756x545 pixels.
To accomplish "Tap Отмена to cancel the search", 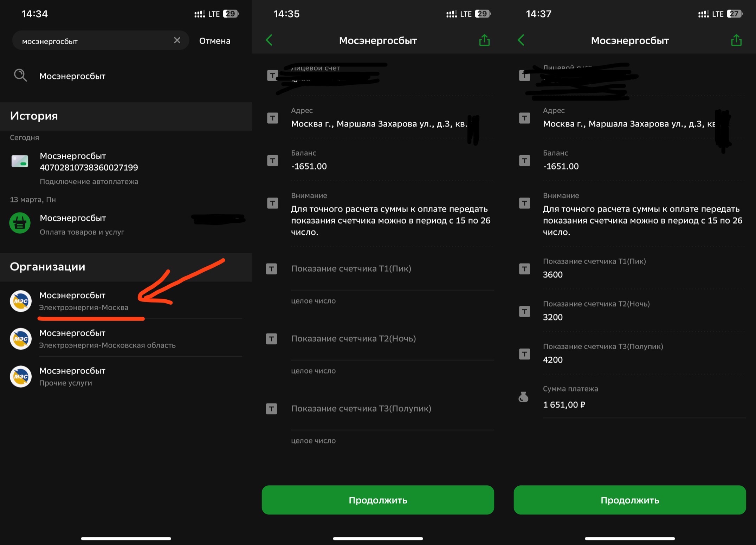I will point(214,41).
